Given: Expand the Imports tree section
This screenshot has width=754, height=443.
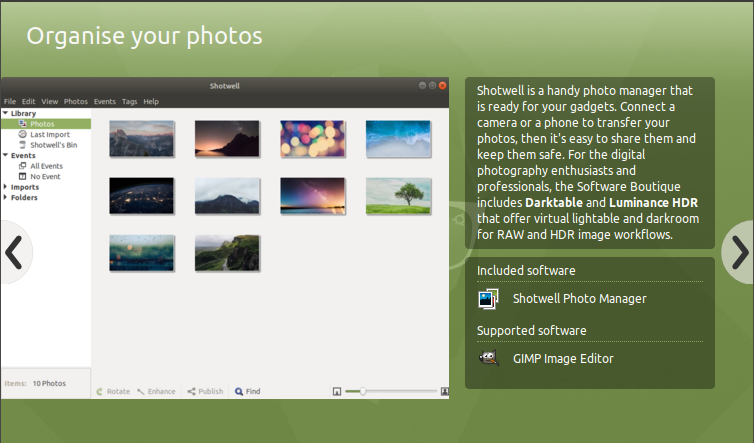Looking at the screenshot, I should [x=6, y=186].
